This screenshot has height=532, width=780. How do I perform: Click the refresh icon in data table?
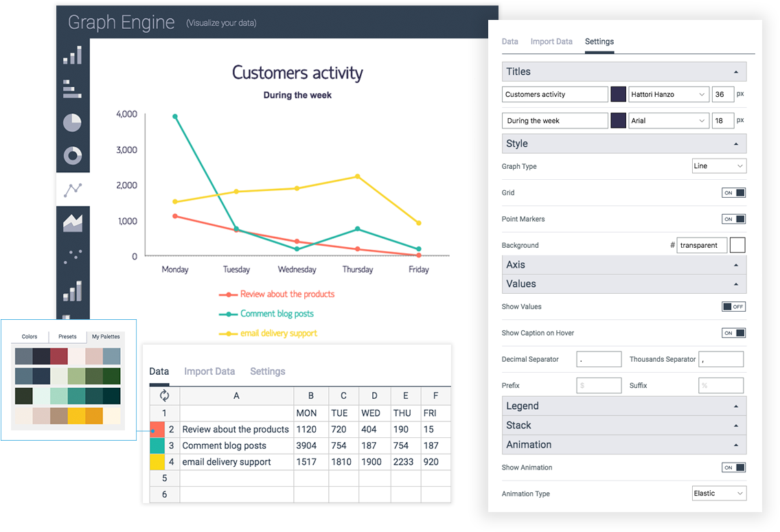164,395
